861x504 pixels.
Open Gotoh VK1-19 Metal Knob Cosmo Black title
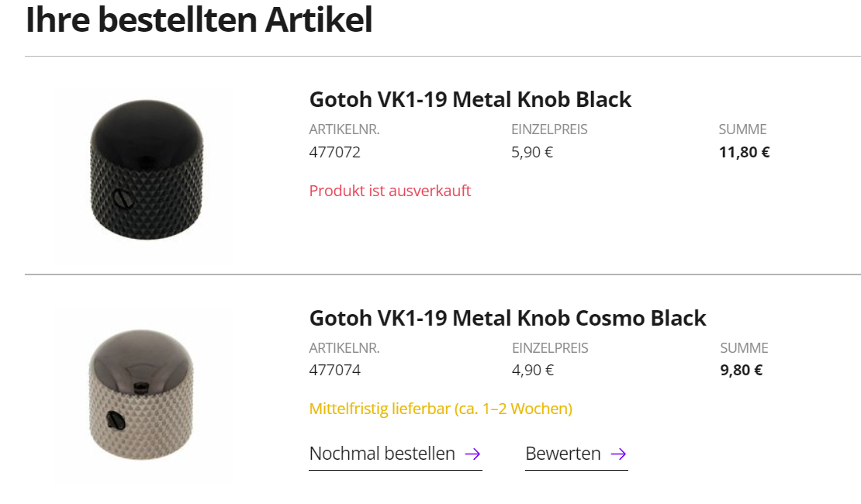tap(507, 319)
